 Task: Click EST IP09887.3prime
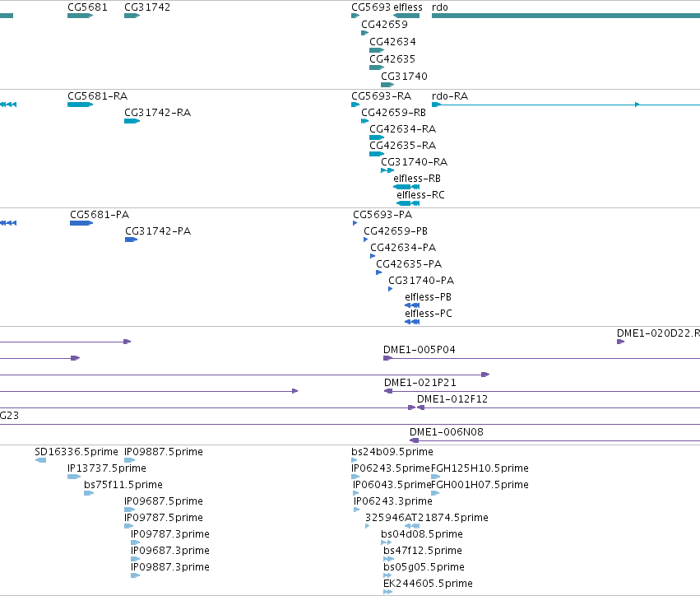[170, 567]
